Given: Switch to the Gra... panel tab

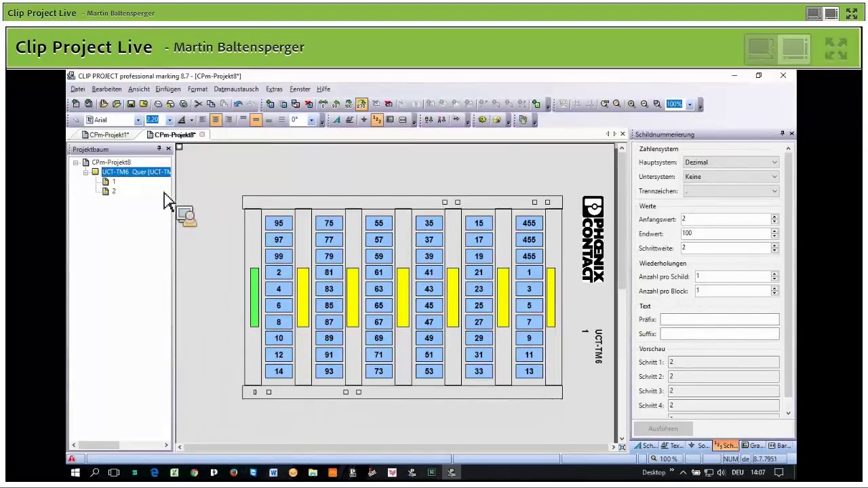Looking at the screenshot, I should click(753, 445).
